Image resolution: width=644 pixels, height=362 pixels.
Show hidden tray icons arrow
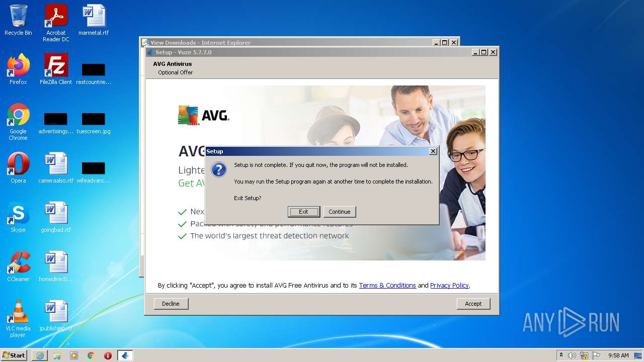tap(561, 355)
